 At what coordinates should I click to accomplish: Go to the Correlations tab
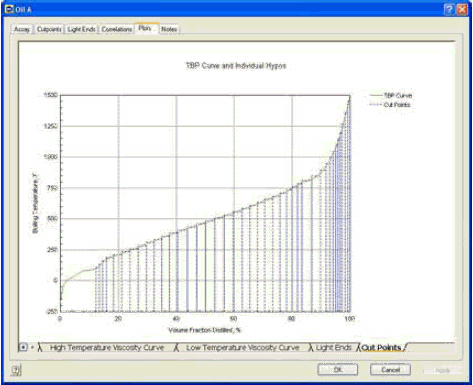point(117,29)
